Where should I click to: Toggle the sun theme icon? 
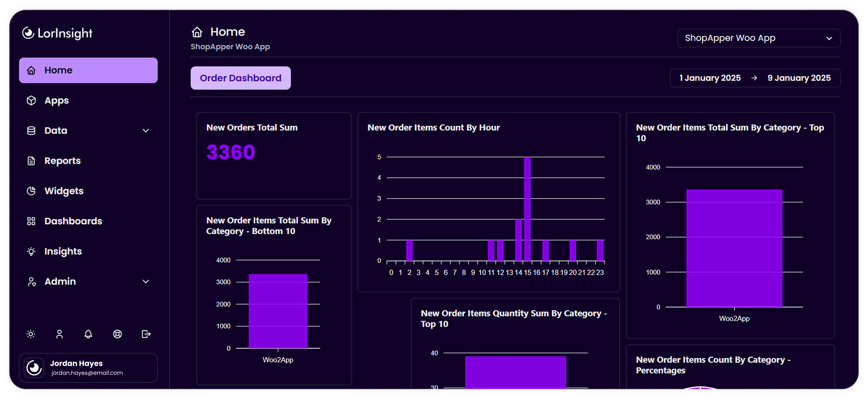click(x=31, y=334)
